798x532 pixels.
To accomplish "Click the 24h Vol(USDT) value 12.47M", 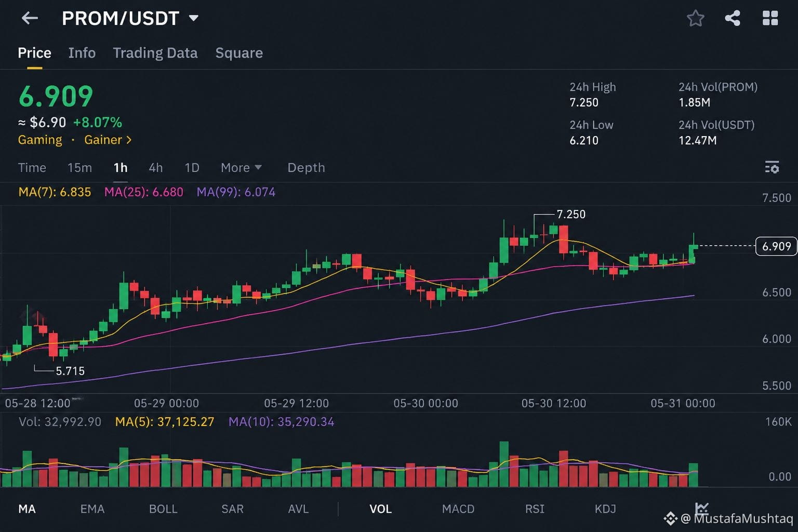I will (698, 140).
